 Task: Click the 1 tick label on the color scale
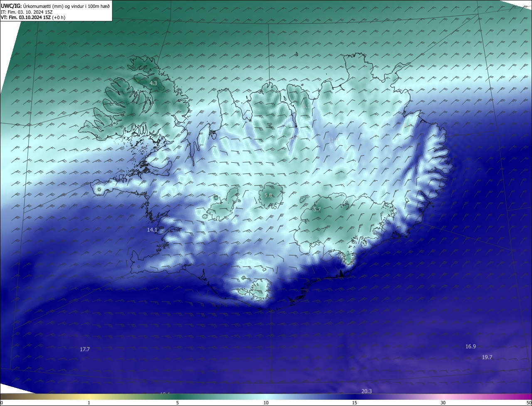(x=89, y=403)
